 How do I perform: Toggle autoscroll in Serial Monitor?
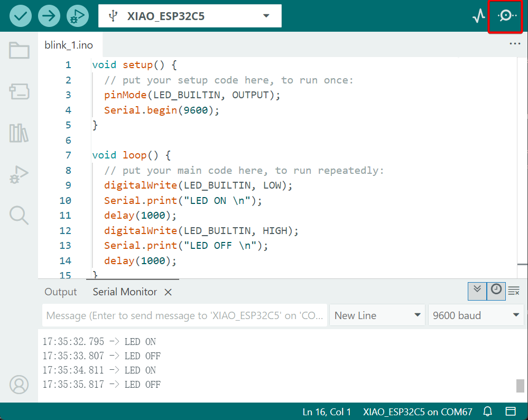(477, 290)
